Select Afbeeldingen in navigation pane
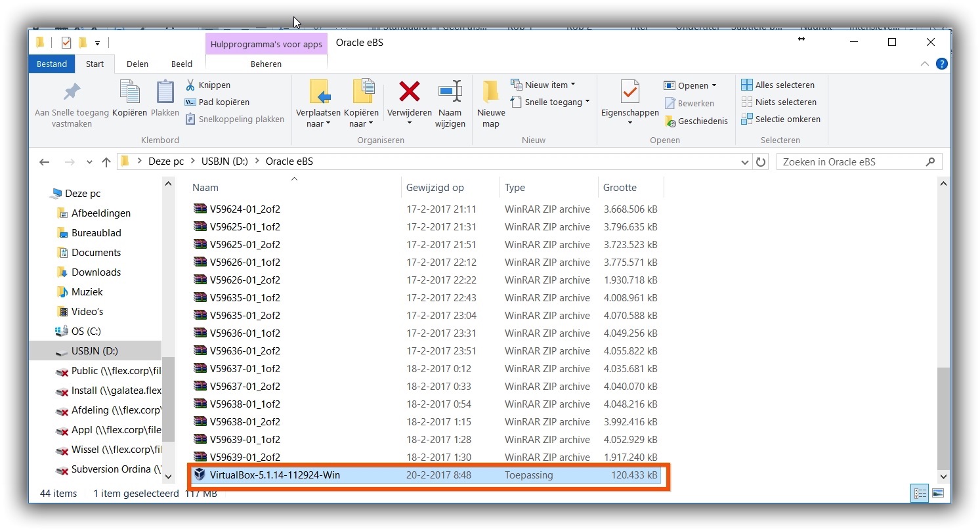The width and height of the screenshot is (980, 531). 93,213
